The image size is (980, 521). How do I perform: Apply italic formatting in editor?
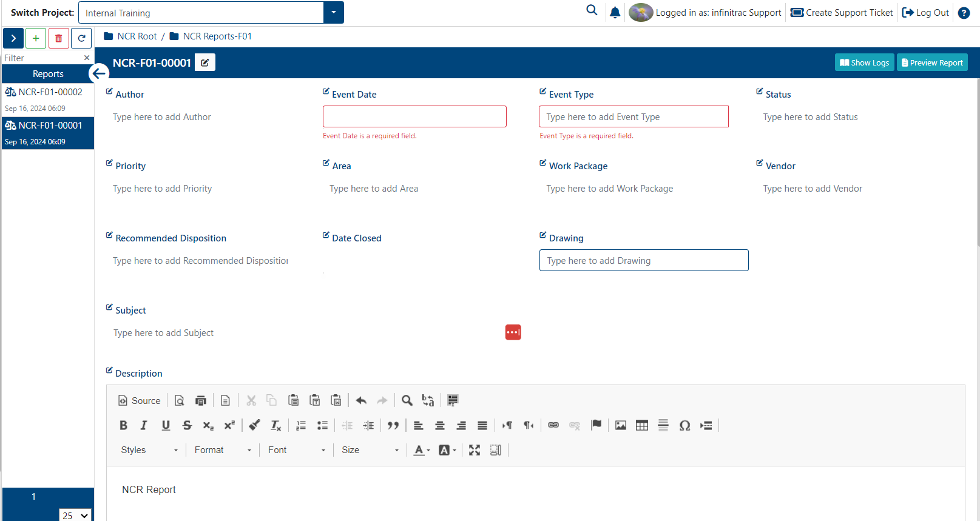144,425
